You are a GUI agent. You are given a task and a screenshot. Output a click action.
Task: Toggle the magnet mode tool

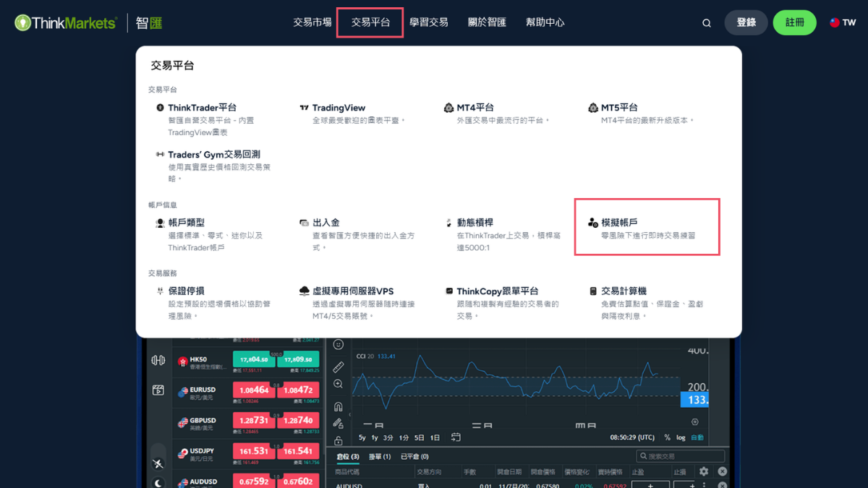(x=338, y=407)
